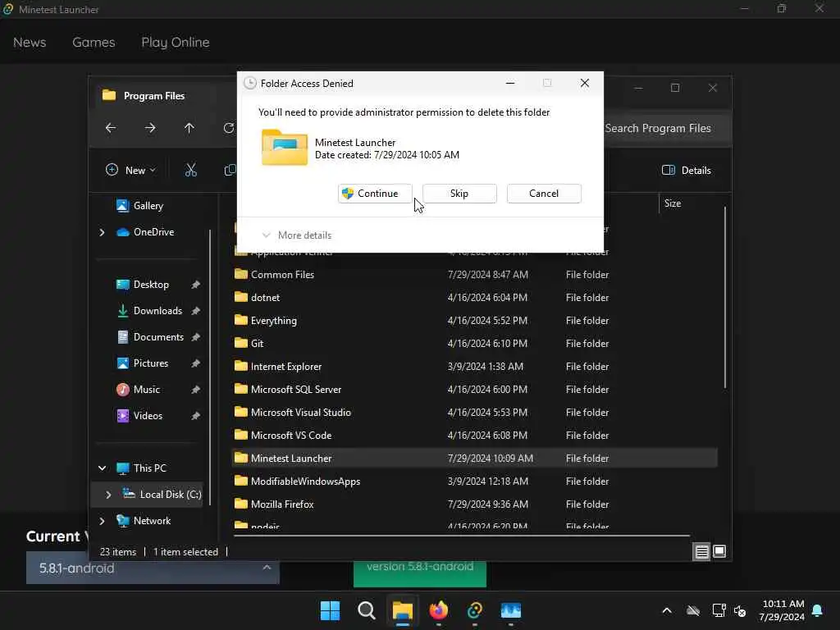The image size is (840, 630).
Task: Click the Cut scissors icon
Action: 190,171
